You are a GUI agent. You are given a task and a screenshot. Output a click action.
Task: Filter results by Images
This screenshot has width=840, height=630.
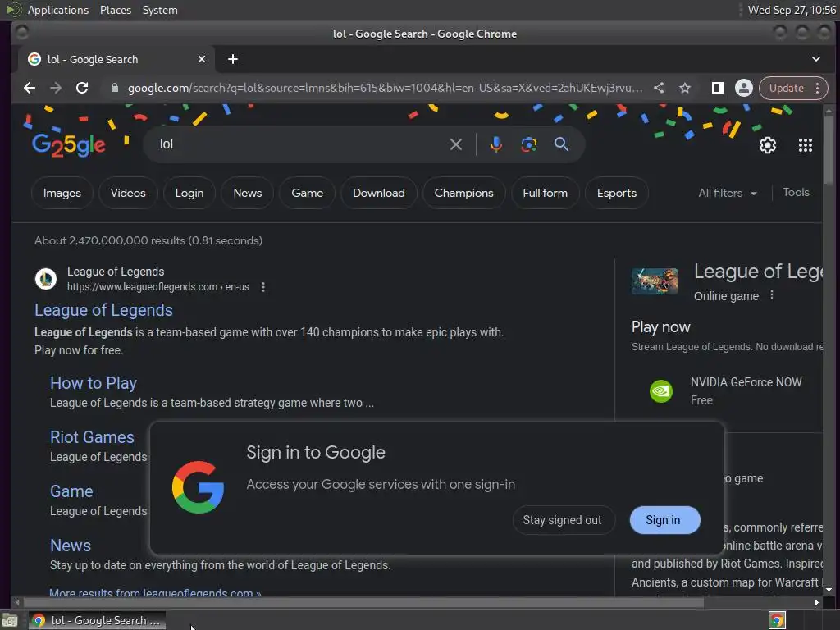tap(62, 193)
